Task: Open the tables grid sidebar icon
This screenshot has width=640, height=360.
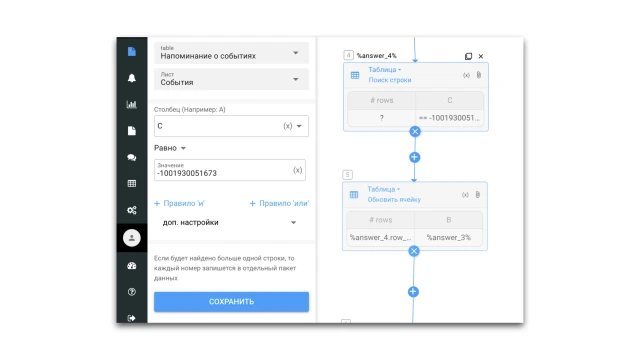Action: [131, 184]
